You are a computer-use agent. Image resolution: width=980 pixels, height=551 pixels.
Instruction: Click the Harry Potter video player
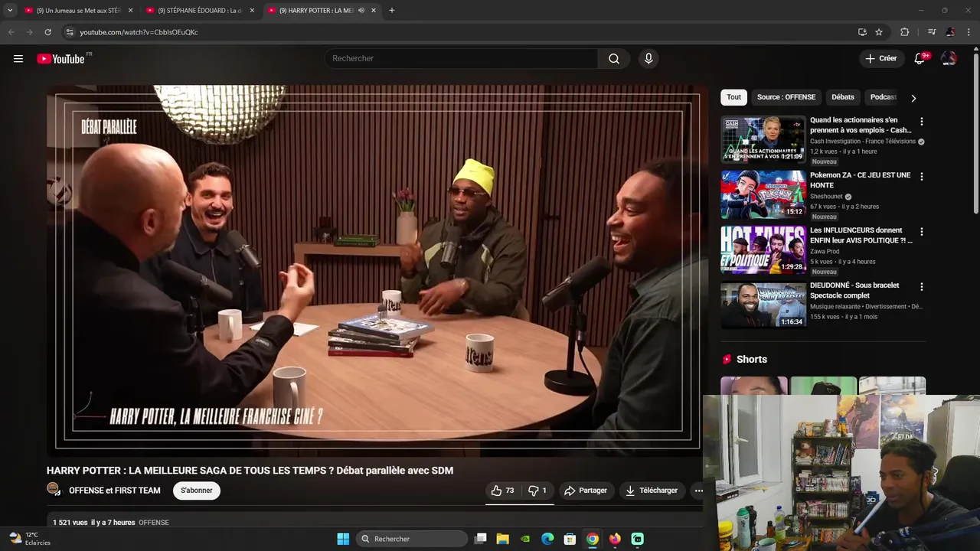(x=377, y=270)
